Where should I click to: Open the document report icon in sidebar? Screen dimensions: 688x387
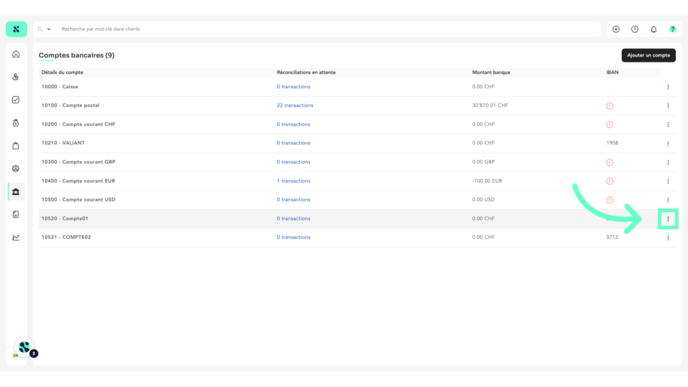pos(16,215)
